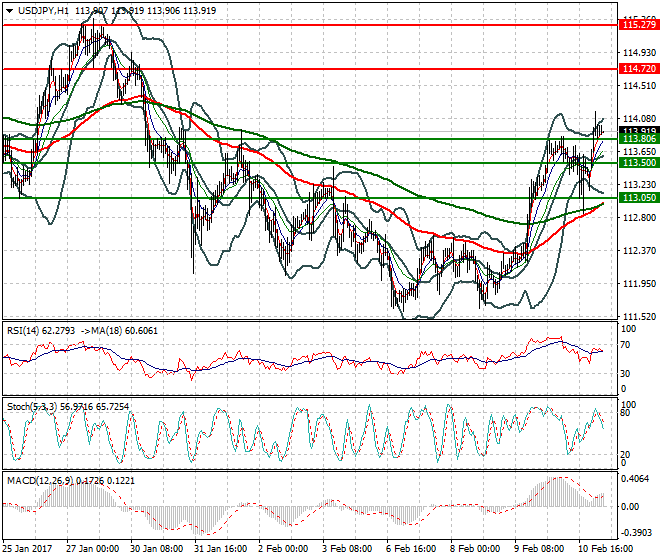This screenshot has width=660, height=560.
Task: Select the green 113.500 price level label
Action: (x=639, y=163)
